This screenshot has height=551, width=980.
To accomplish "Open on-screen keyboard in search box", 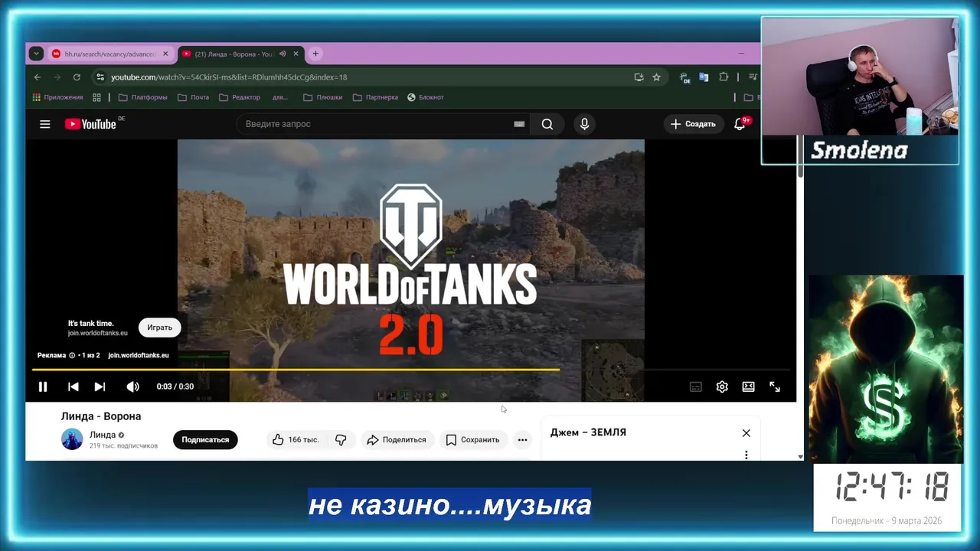I will 519,124.
